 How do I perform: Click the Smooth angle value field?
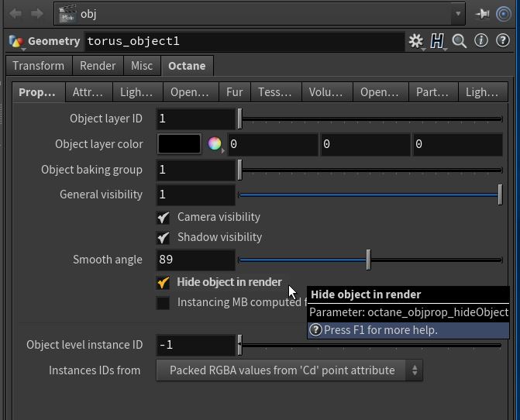[195, 260]
